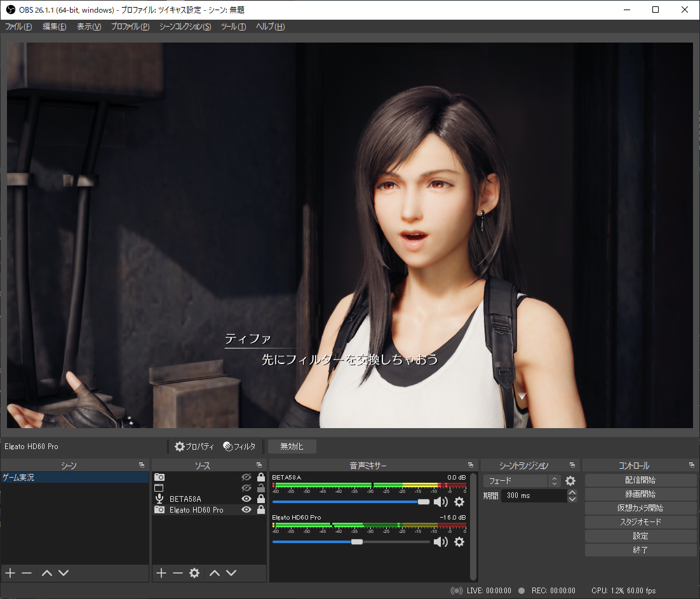Click the camera icon of Elgato HD60 Pro source
The image size is (700, 599).
click(x=159, y=509)
